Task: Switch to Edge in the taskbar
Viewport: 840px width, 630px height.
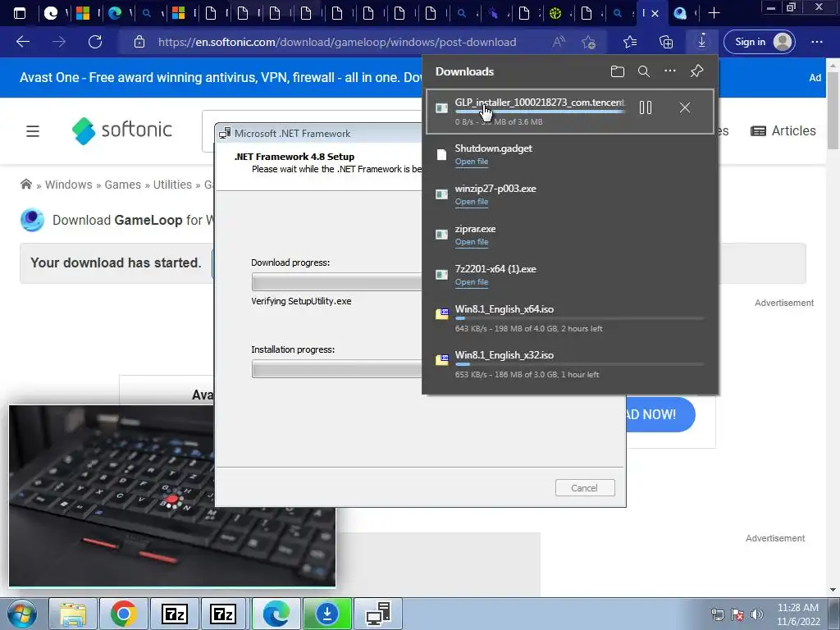Action: tap(276, 614)
